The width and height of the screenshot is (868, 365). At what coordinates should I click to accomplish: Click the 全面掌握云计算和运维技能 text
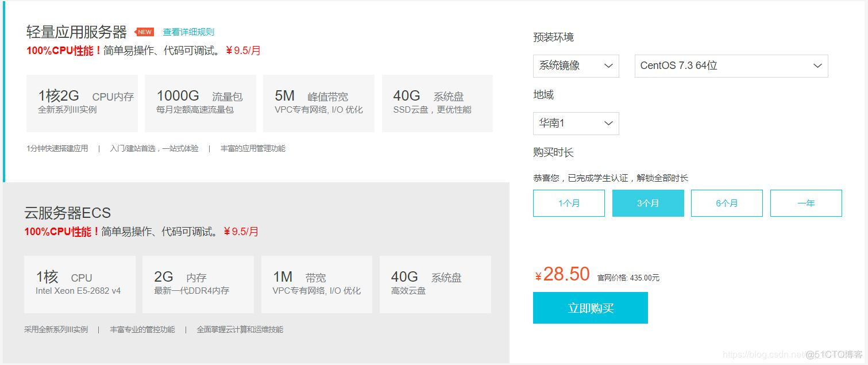240,329
